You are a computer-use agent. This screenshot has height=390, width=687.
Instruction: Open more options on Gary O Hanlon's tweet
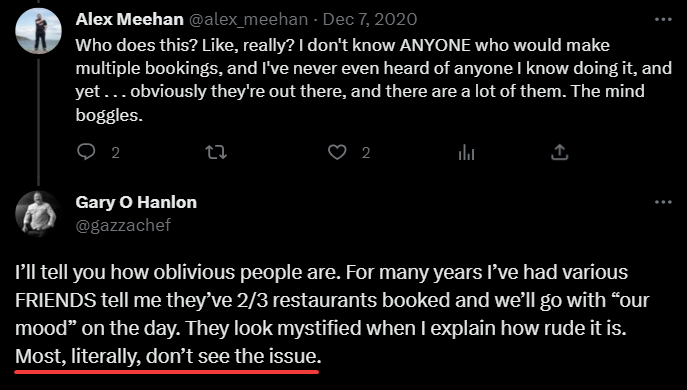tap(663, 202)
